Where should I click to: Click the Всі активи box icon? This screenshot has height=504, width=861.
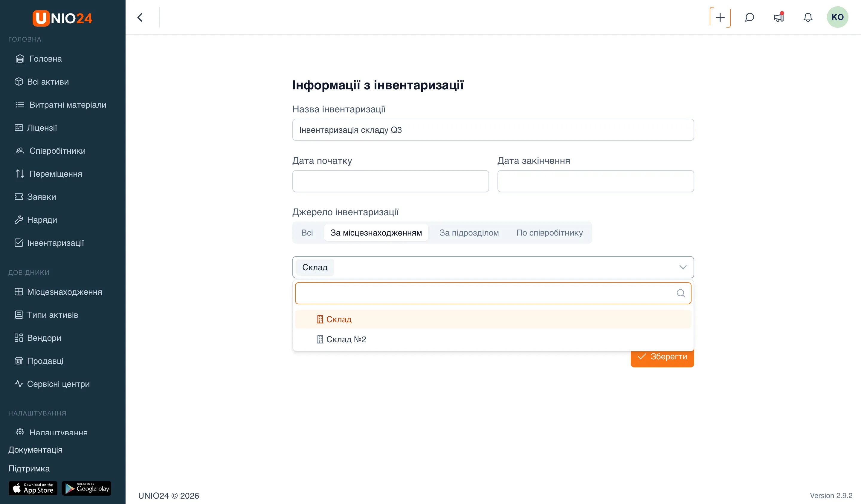(x=19, y=82)
